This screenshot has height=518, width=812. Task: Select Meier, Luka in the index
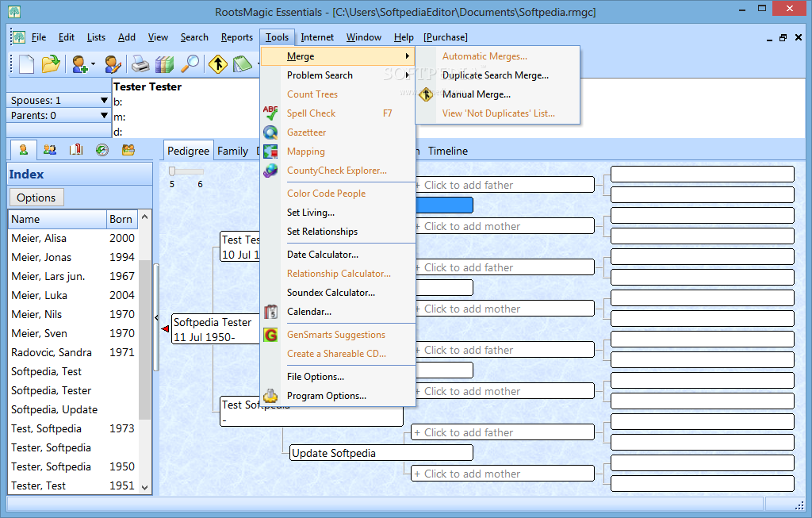74,295
